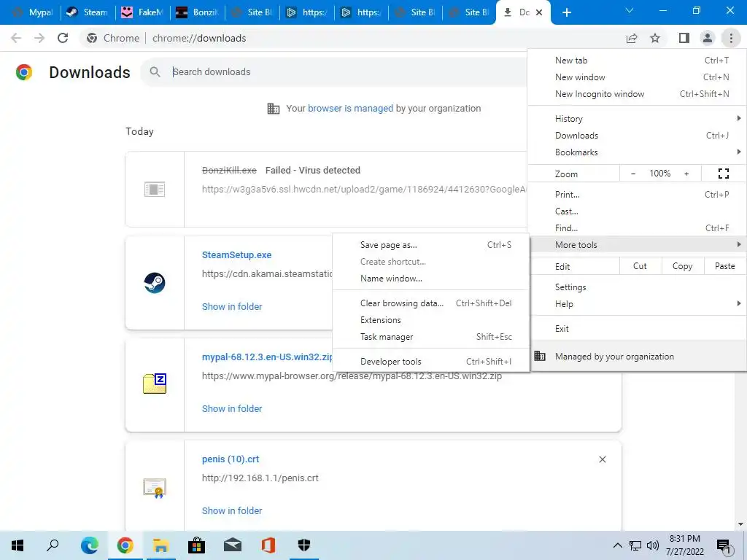The image size is (747, 560).
Task: Open penis (10).crt file link
Action: click(x=231, y=459)
